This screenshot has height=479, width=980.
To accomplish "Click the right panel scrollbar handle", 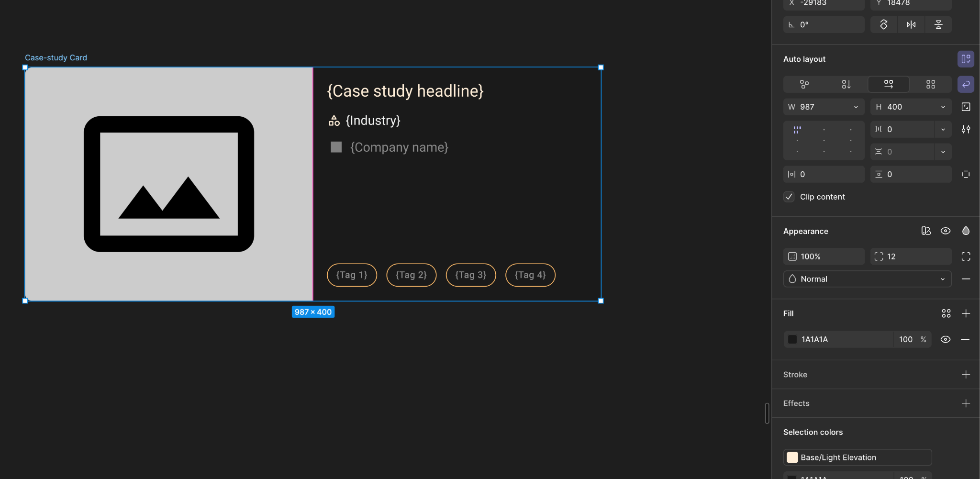I will 767,413.
